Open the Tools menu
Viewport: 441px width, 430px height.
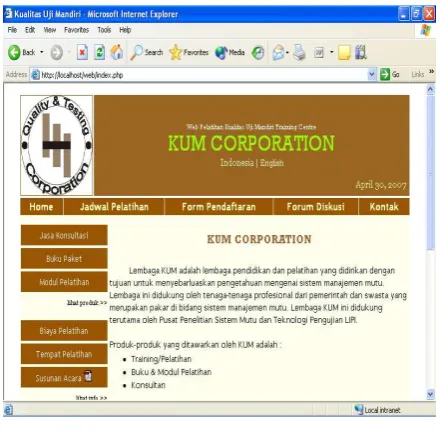tap(104, 30)
